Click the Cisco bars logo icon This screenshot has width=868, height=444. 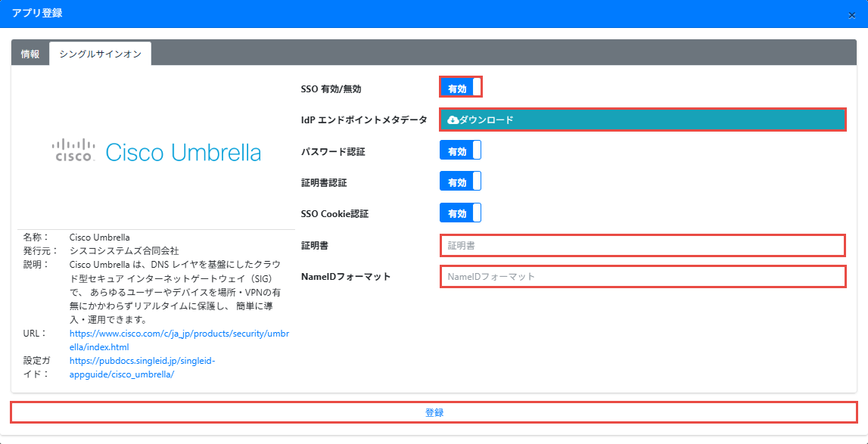click(73, 150)
